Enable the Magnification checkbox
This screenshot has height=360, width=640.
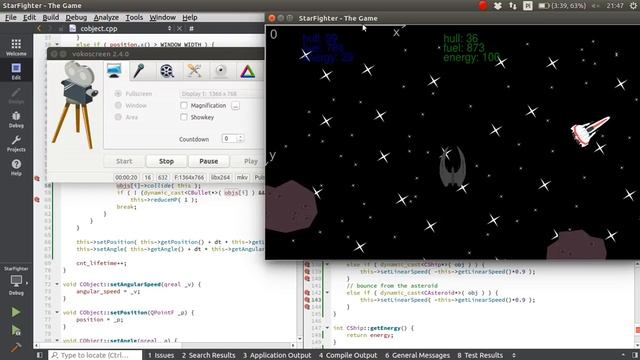pyautogui.click(x=184, y=105)
